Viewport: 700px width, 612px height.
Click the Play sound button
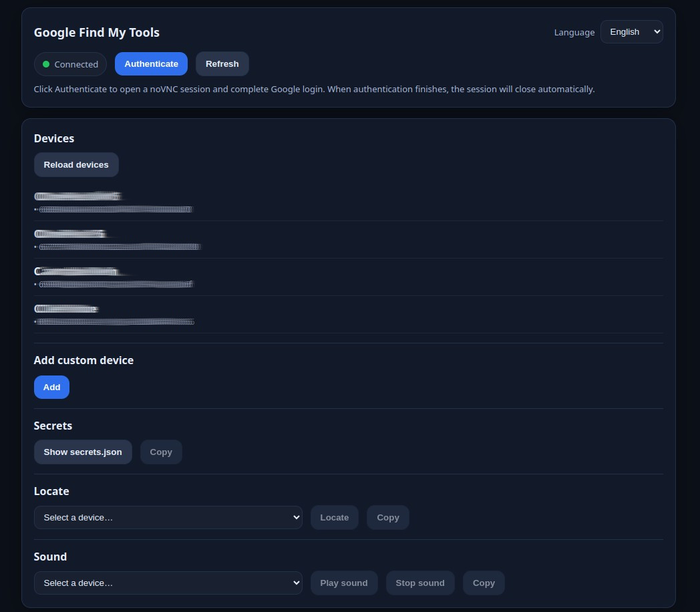[x=344, y=583]
